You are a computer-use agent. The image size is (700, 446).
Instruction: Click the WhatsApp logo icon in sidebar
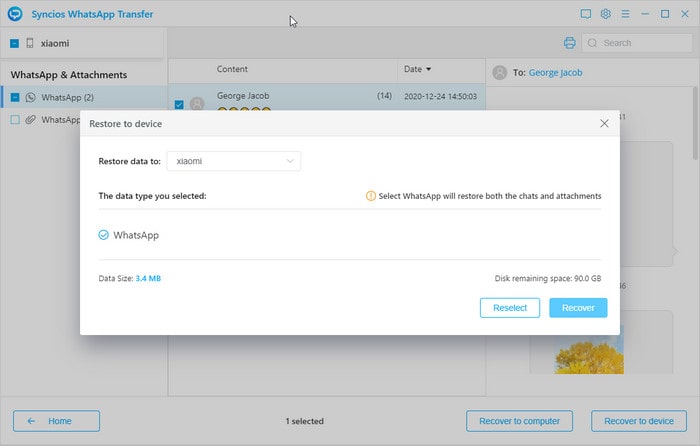(x=30, y=97)
